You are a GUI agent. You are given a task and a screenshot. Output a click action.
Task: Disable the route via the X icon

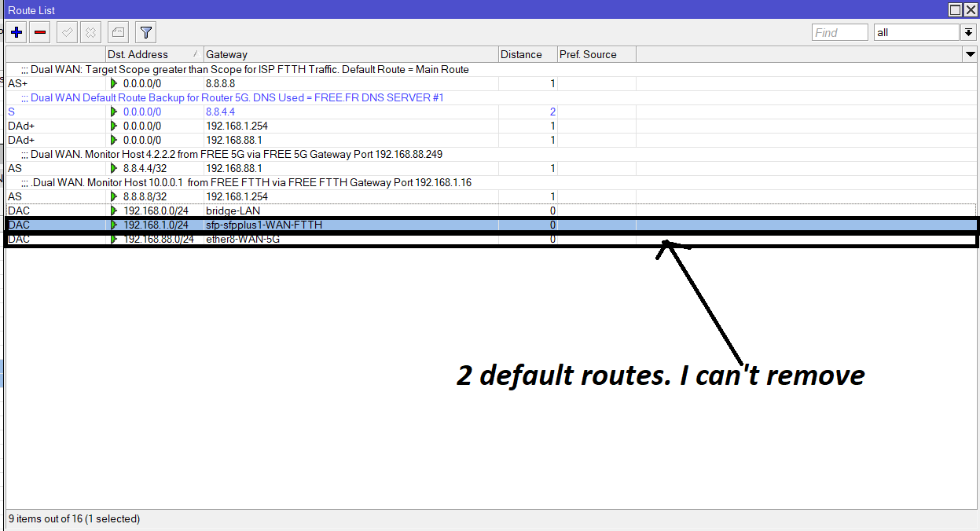pyautogui.click(x=89, y=32)
